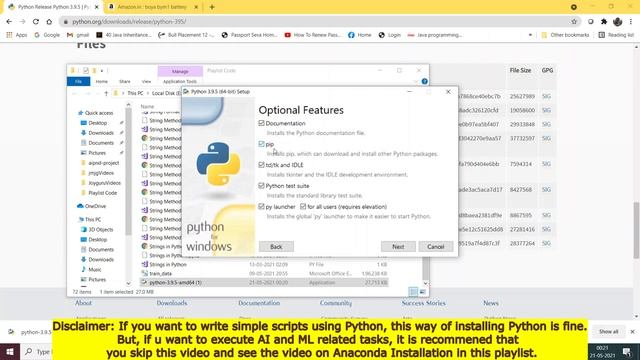Open the Windows Start menu
640x360 pixels.
pos(10,351)
